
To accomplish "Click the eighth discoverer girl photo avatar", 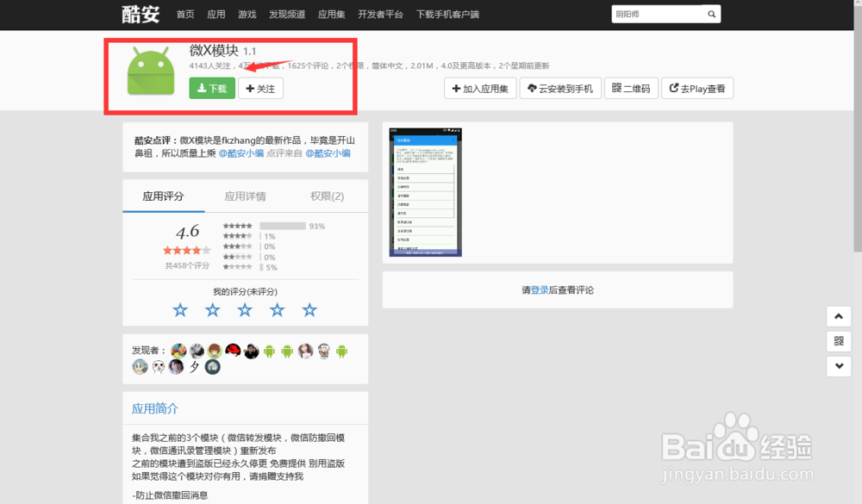I will point(306,351).
